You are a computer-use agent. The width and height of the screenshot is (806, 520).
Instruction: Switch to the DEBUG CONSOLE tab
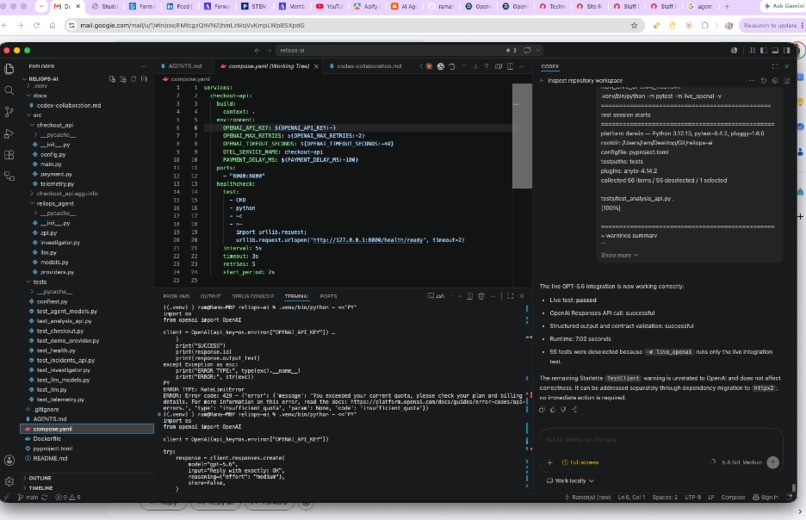(252, 296)
